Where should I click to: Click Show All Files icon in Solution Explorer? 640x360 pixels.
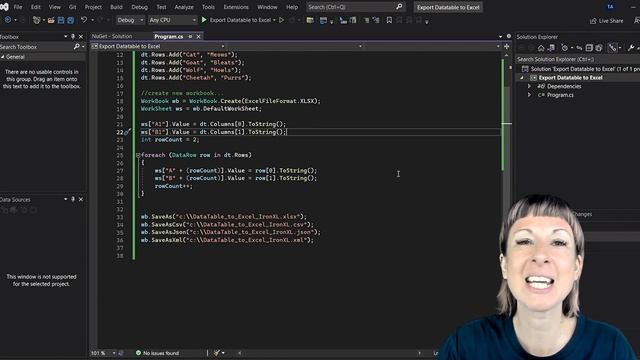pos(599,48)
